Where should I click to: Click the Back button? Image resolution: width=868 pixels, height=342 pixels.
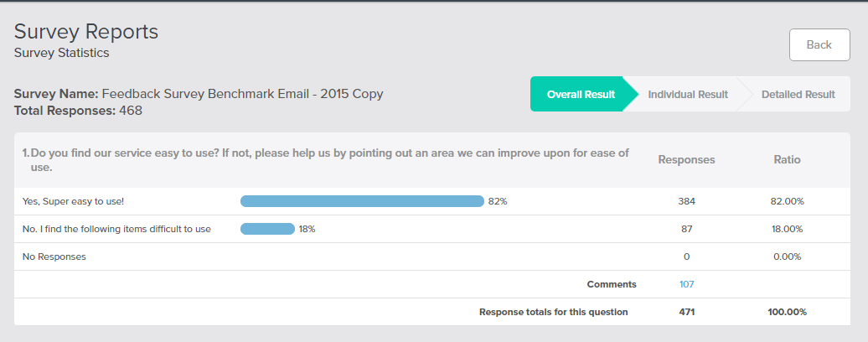click(x=819, y=44)
